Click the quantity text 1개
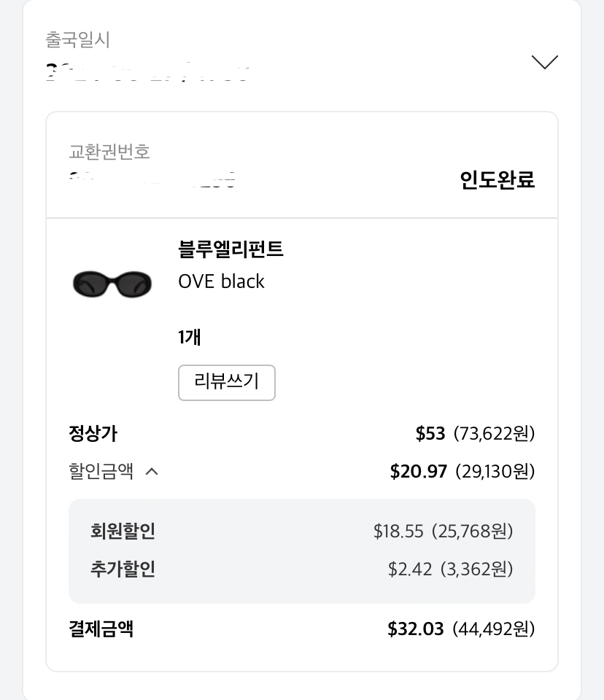This screenshot has height=700, width=604. 190,337
